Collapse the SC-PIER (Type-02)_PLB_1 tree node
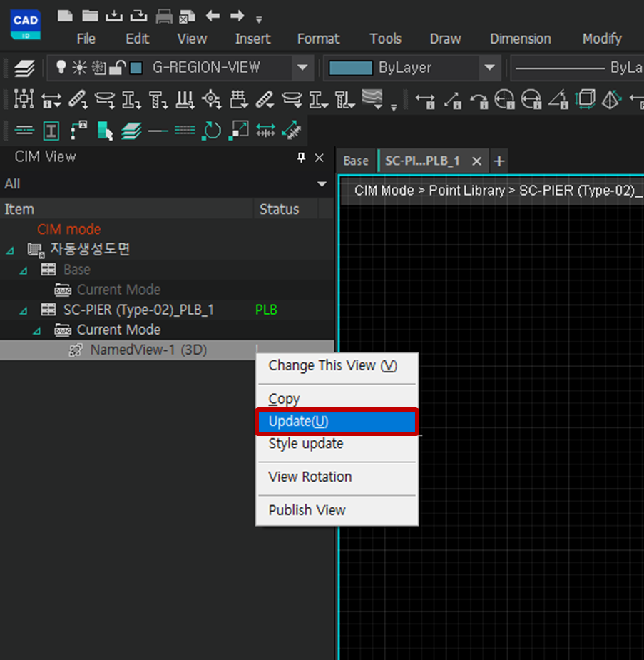 pyautogui.click(x=22, y=309)
